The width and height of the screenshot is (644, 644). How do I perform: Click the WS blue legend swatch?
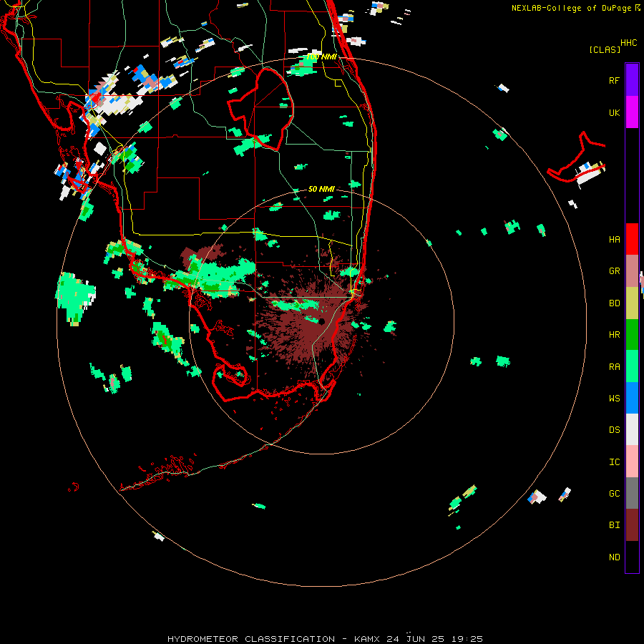[x=632, y=398]
